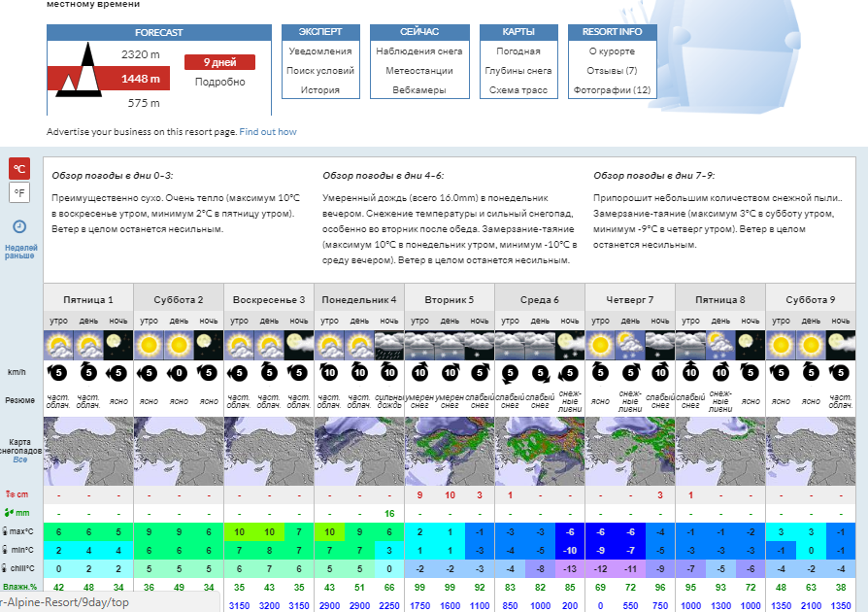Click the Неделей раньше link
The image size is (868, 612).
point(20,252)
